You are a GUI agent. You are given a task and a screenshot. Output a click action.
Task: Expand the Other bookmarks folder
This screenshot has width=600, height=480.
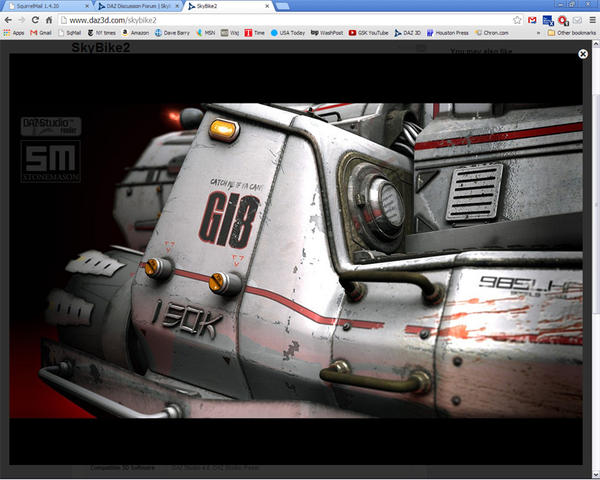click(x=572, y=33)
